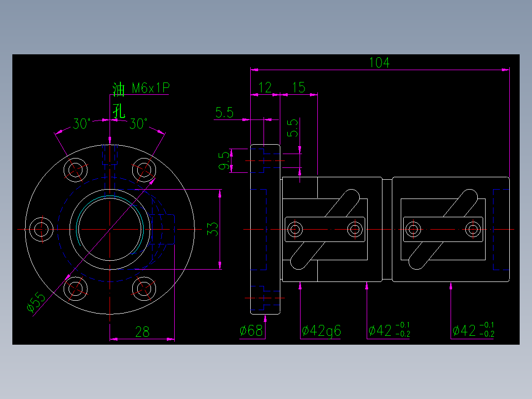Select the large flange circle in front view
This screenshot has height=399, width=532.
point(111,145)
